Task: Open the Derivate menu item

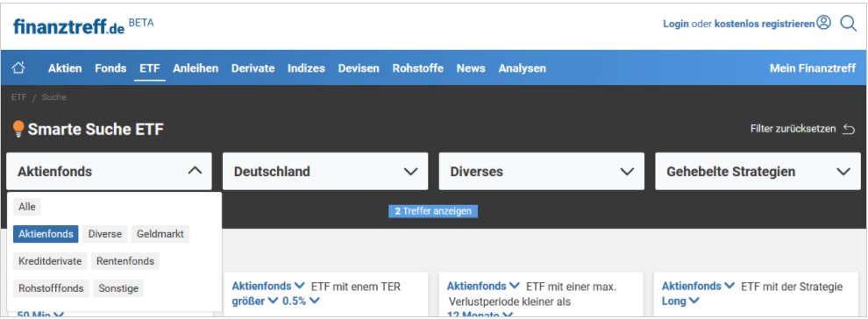Action: pos(253,68)
